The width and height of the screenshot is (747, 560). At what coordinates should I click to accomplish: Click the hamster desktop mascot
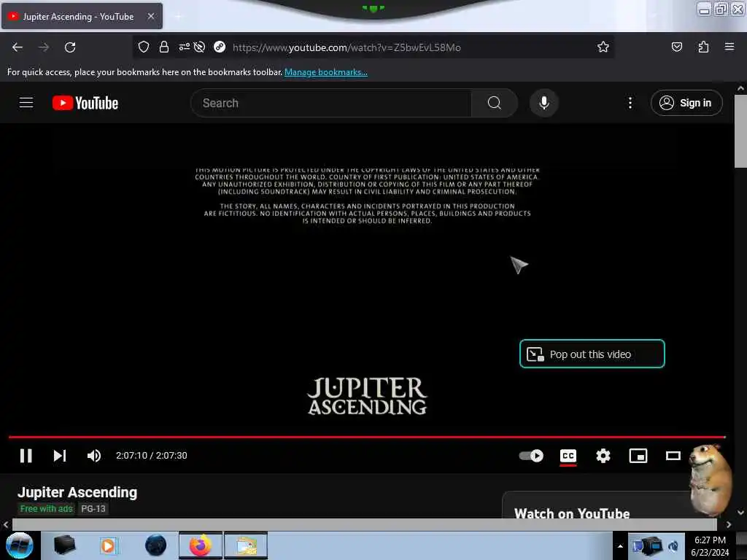coord(711,480)
